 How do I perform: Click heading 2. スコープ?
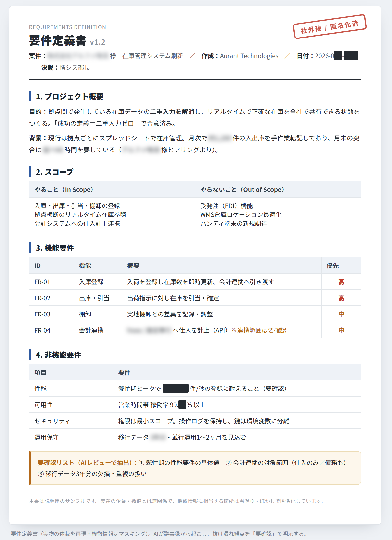pos(54,172)
